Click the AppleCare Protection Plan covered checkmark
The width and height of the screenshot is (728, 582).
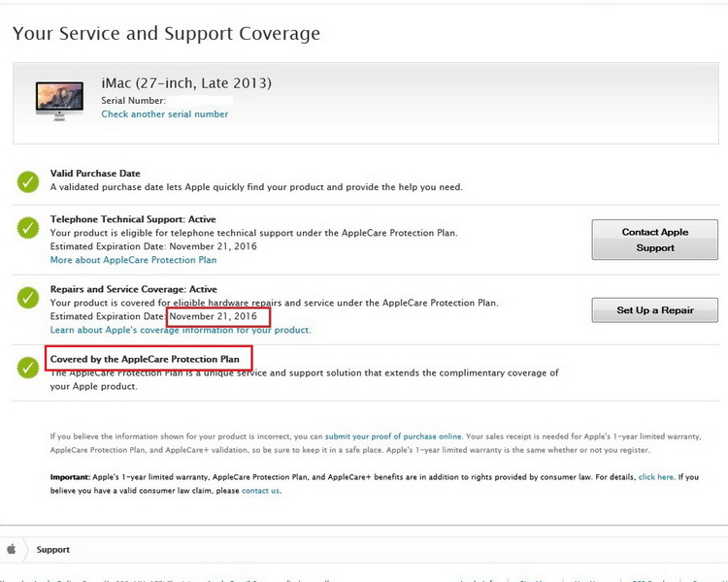(27, 368)
